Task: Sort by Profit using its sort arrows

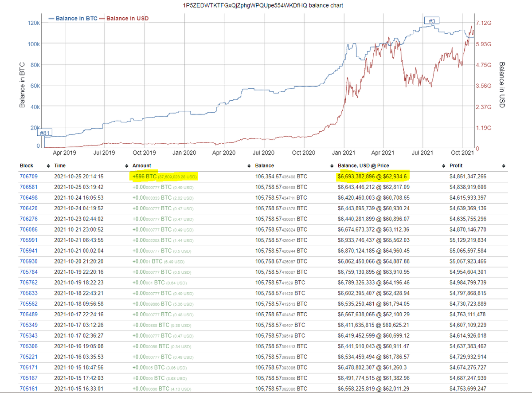Action: click(x=503, y=165)
